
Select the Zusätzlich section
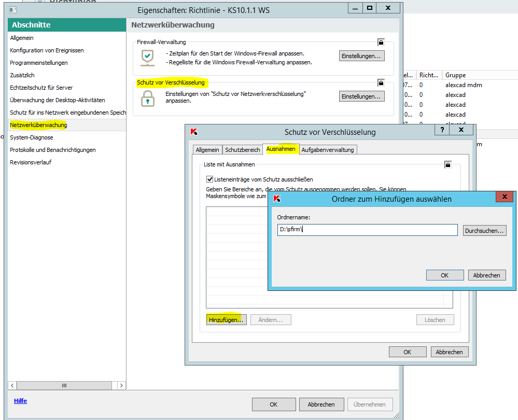[x=67, y=75]
